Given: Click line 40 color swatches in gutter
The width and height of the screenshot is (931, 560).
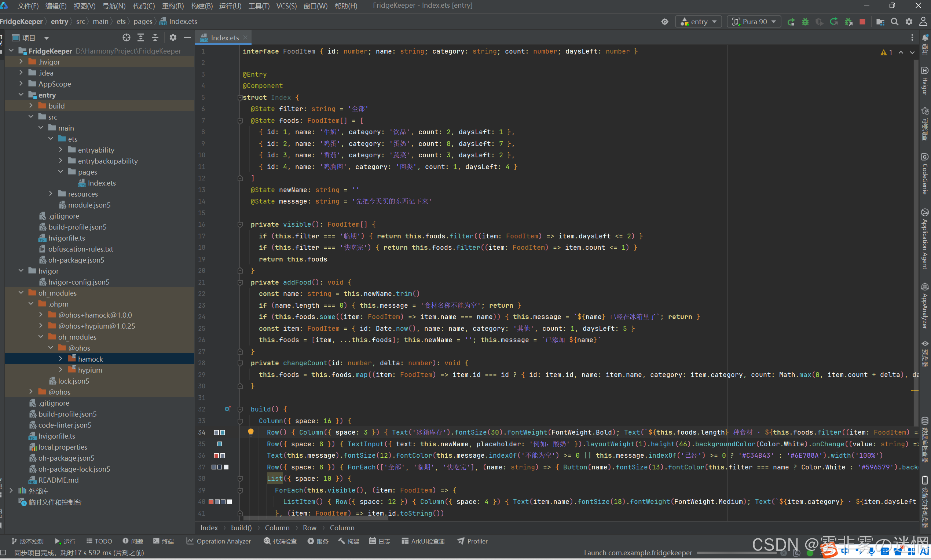Looking at the screenshot, I should (220, 502).
